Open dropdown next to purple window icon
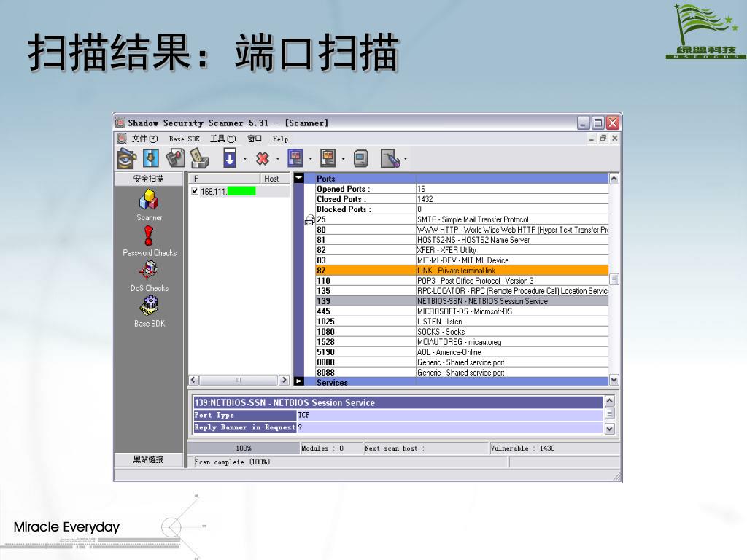This screenshot has width=747, height=560. [x=310, y=158]
